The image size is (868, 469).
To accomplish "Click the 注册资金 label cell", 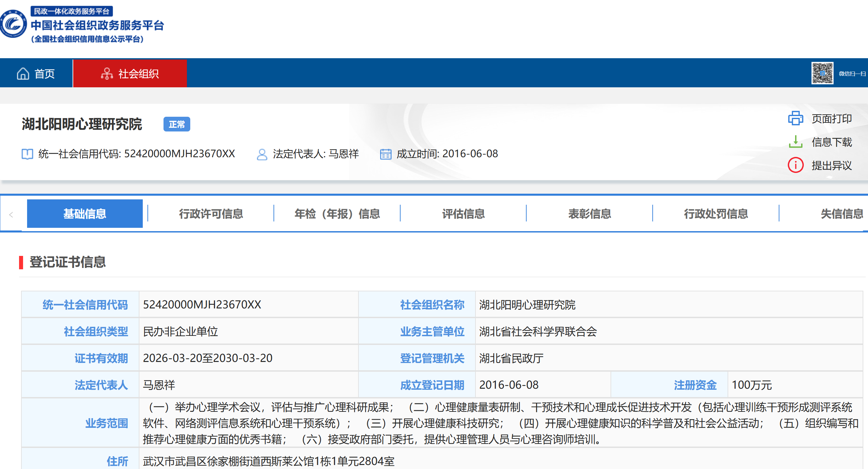I will pyautogui.click(x=669, y=385).
